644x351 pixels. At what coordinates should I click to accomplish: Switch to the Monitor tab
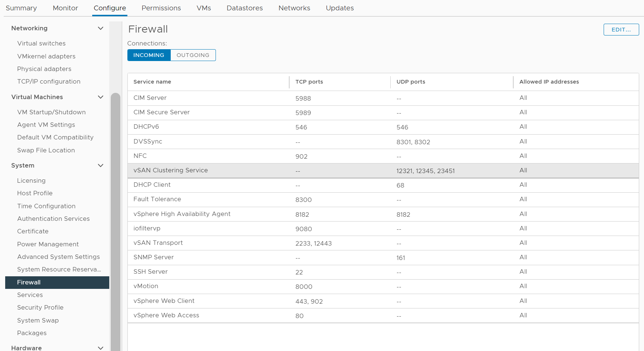[65, 8]
